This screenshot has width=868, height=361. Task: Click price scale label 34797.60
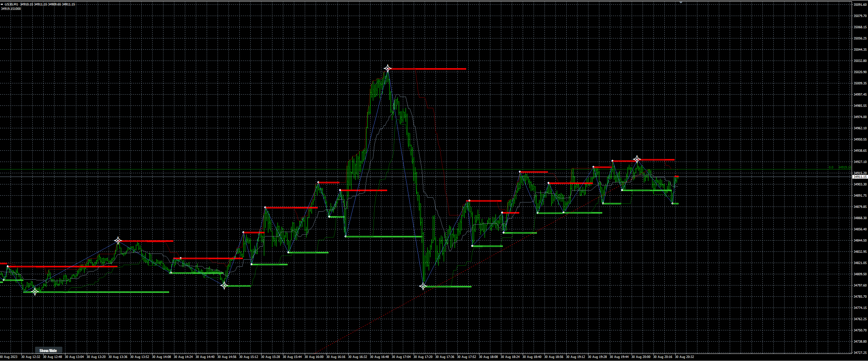pyautogui.click(x=860, y=285)
